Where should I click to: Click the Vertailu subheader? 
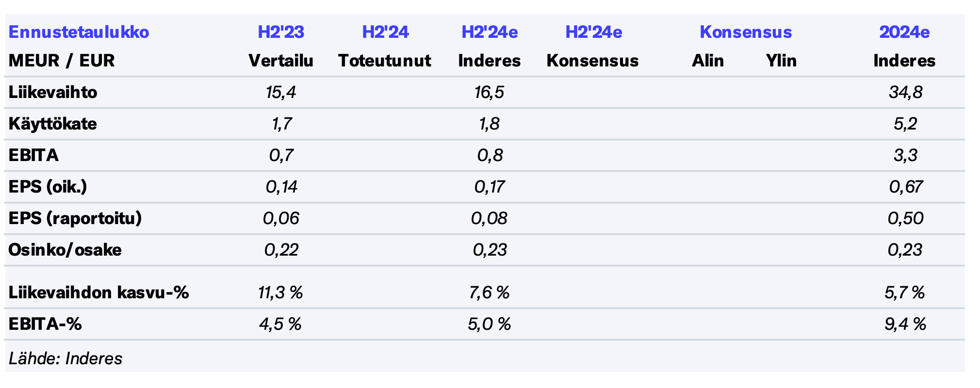281,61
